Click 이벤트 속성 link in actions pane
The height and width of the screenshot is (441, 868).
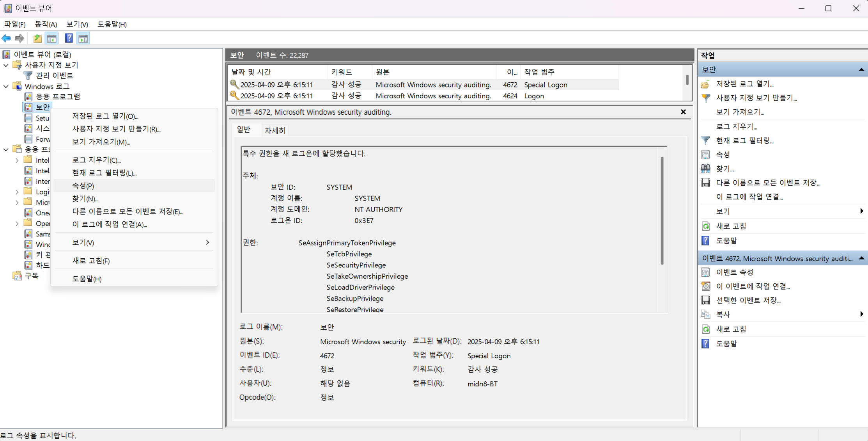[734, 272]
